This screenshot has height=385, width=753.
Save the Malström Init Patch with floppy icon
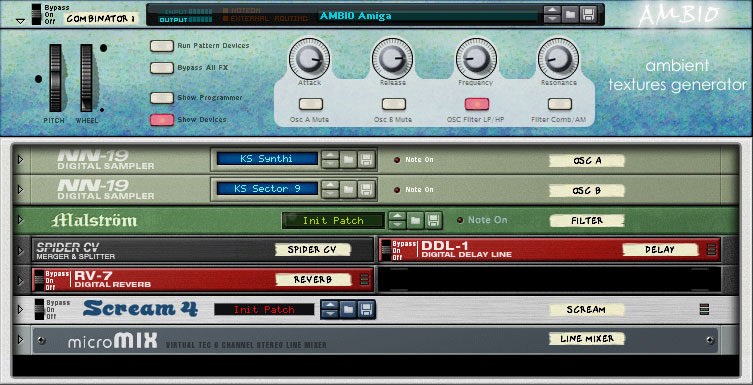433,220
